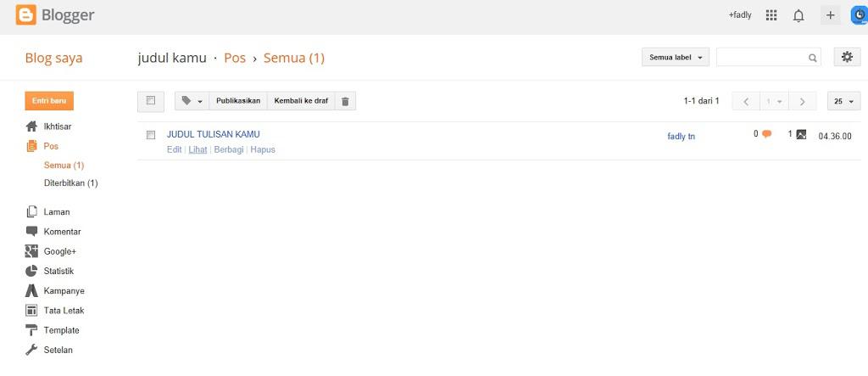This screenshot has width=868, height=376.
Task: Click the Lihat link under post
Action: coord(198,149)
